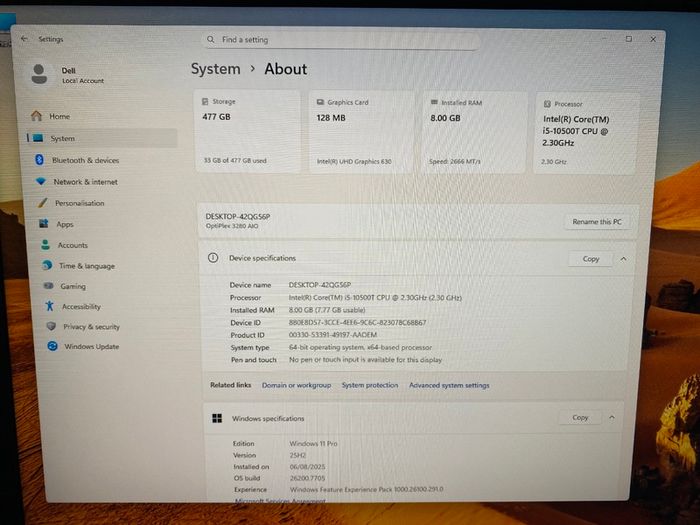Image resolution: width=700 pixels, height=525 pixels.
Task: Maximize the Settings window
Action: coord(629,39)
